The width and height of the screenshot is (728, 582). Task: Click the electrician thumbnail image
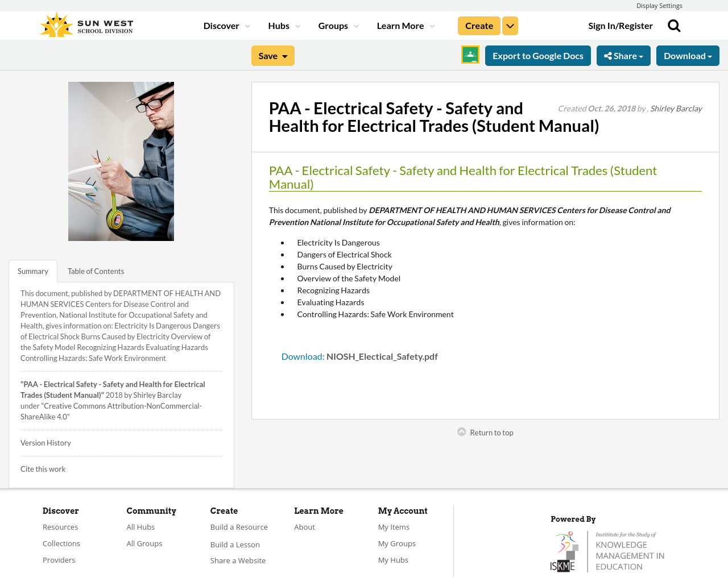pos(121,161)
